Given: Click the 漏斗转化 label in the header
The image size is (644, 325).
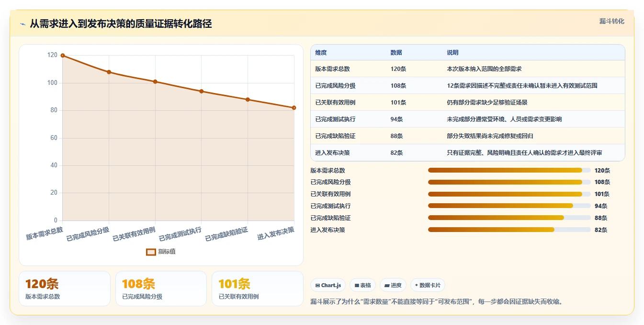Looking at the screenshot, I should [x=611, y=22].
